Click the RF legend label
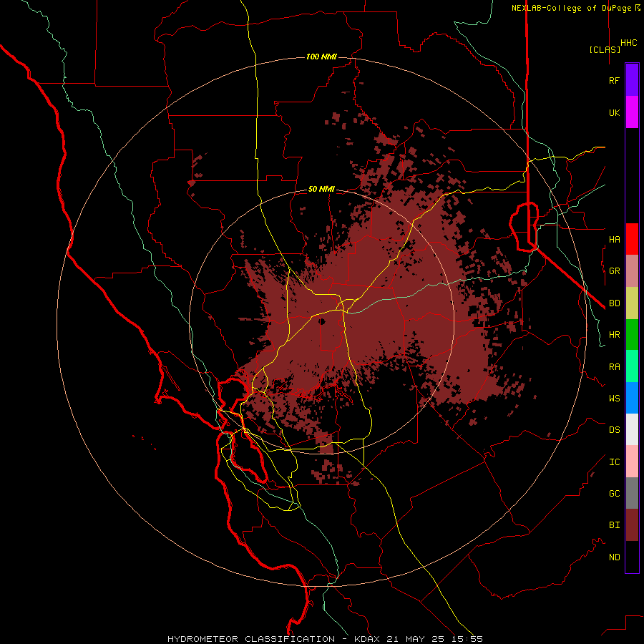The width and height of the screenshot is (644, 644). [614, 80]
